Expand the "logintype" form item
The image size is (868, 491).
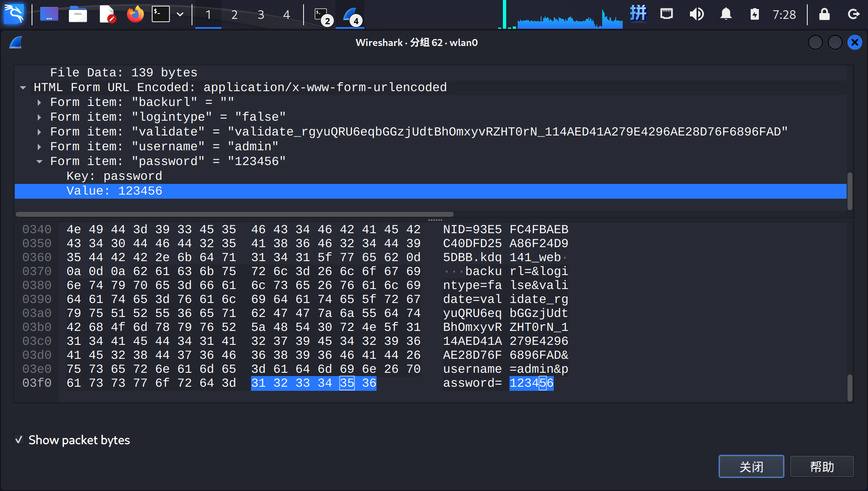click(39, 117)
